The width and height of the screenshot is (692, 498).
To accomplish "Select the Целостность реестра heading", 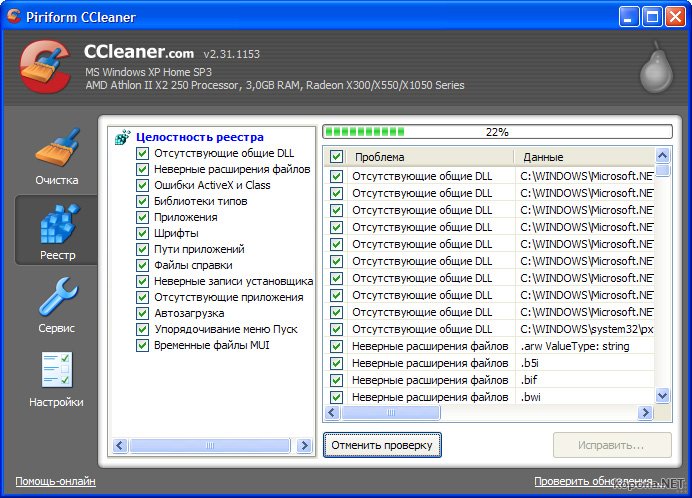I will click(199, 137).
